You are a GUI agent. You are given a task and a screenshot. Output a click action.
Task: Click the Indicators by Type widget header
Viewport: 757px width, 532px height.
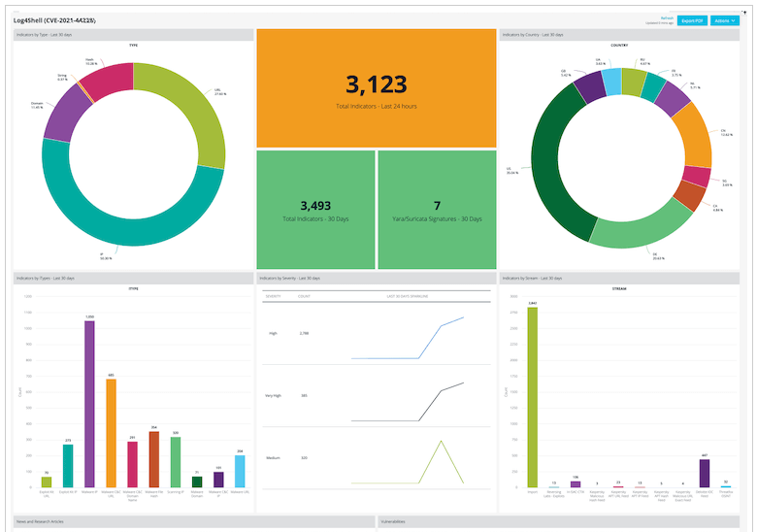(x=133, y=35)
